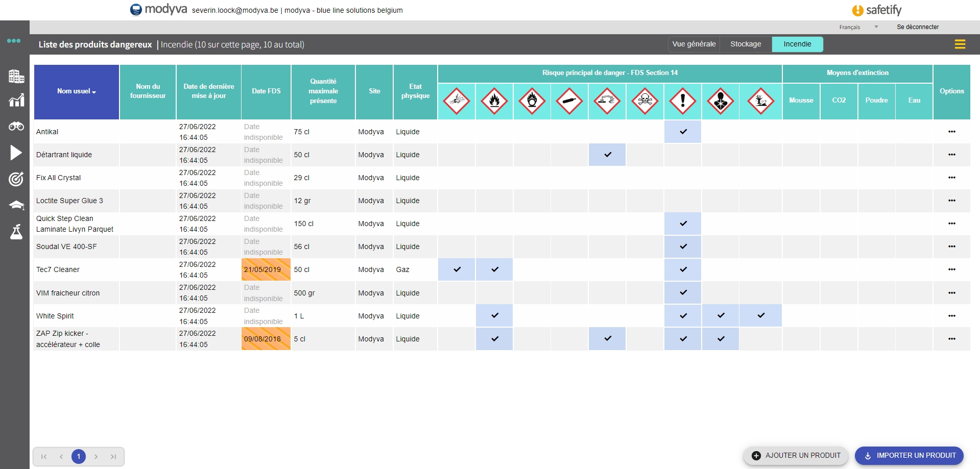Click orange date 21/05/2019 cell
This screenshot has width=980, height=469.
(x=266, y=269)
